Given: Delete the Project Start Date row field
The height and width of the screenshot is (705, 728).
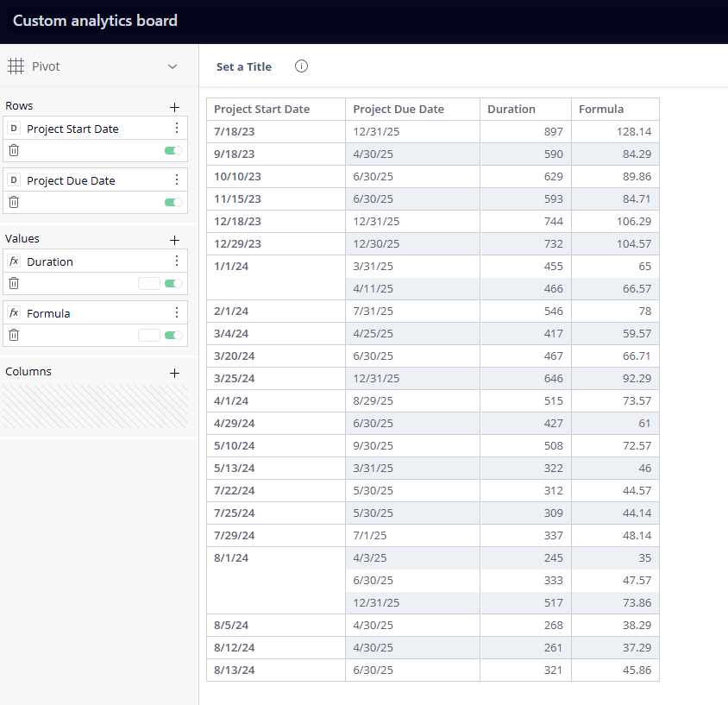Looking at the screenshot, I should [14, 150].
